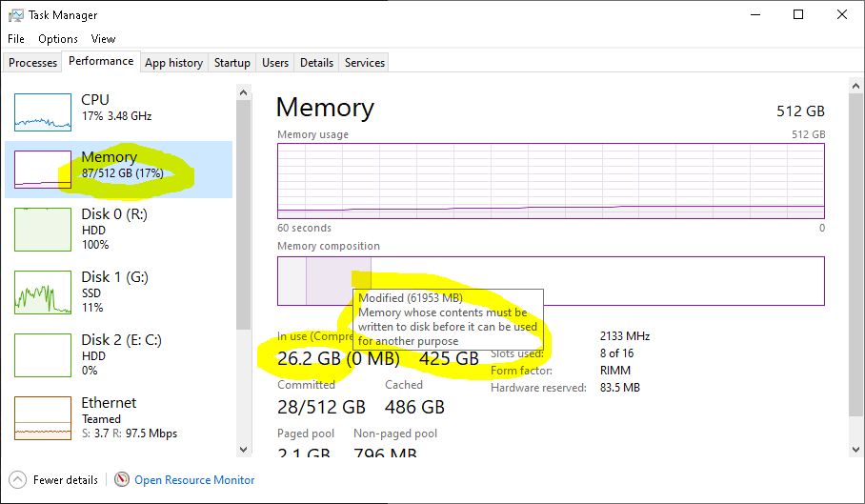Switch to the Processes tab

coord(33,63)
